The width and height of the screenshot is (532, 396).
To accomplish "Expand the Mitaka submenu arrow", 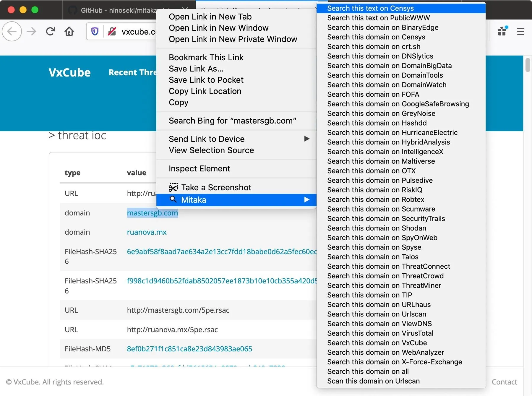I will (x=307, y=200).
